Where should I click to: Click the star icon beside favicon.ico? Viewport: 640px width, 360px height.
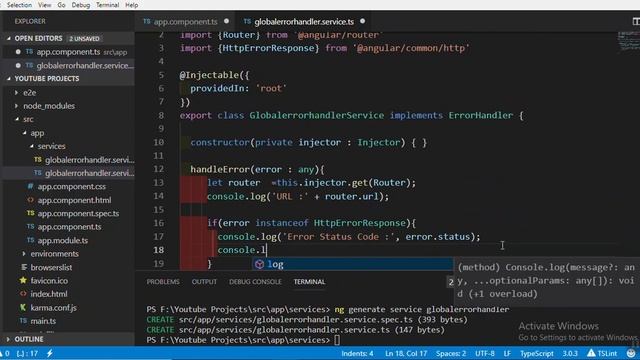click(23, 280)
